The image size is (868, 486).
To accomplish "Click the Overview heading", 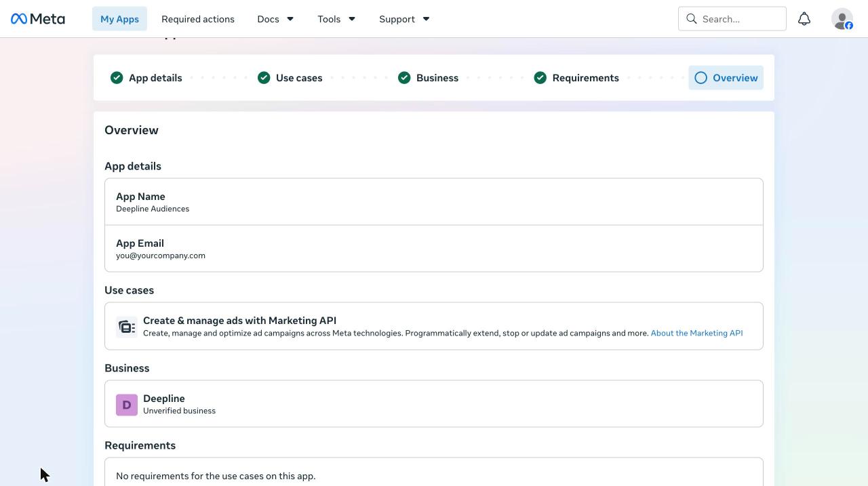I will 132,130.
